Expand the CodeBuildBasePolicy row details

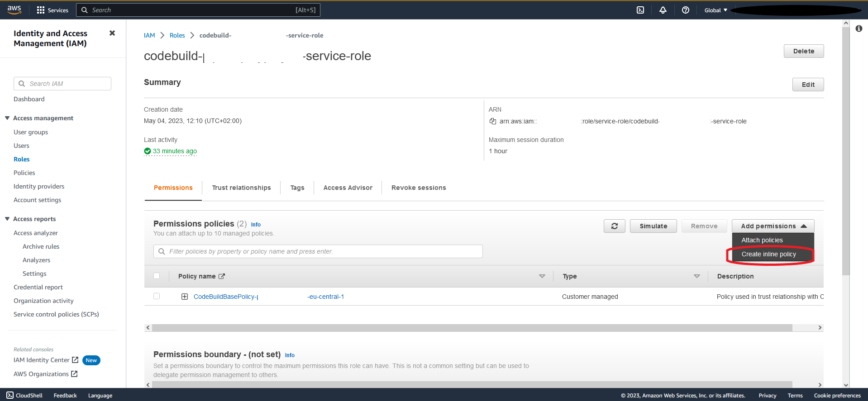click(185, 297)
